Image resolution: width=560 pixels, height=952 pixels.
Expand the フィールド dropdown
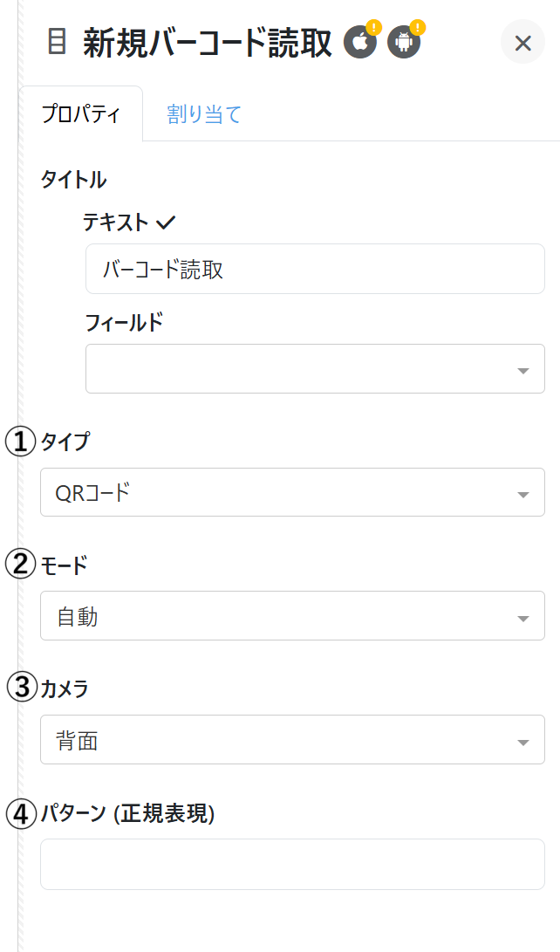[315, 369]
